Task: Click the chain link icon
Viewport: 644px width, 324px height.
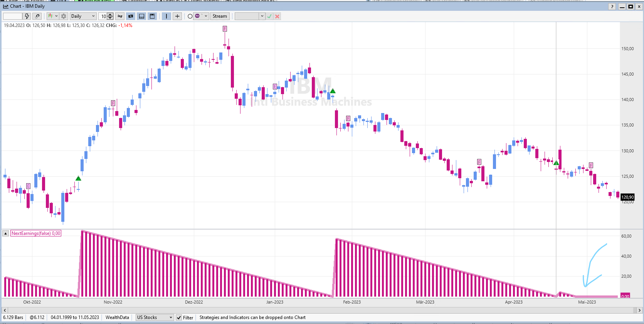Action: coord(37,16)
